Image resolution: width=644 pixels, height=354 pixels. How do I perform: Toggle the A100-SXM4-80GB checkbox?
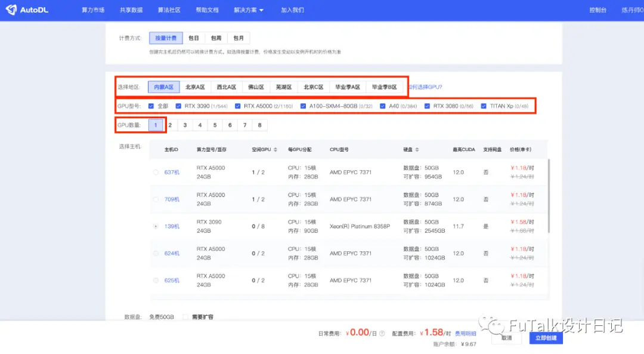303,106
